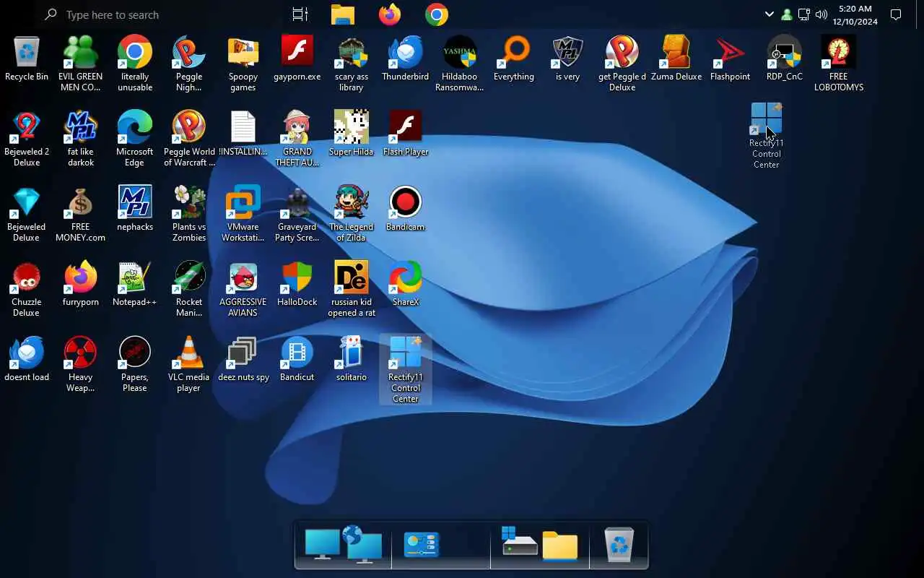This screenshot has width=924, height=578.
Task: Open VMware Workstation desktop shortcut
Action: [243, 214]
